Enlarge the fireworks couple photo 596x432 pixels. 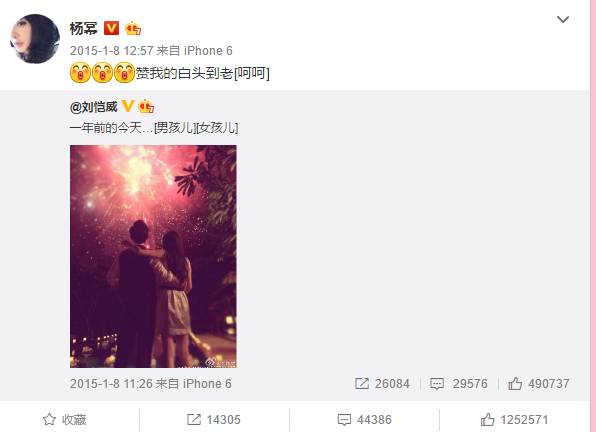(153, 256)
